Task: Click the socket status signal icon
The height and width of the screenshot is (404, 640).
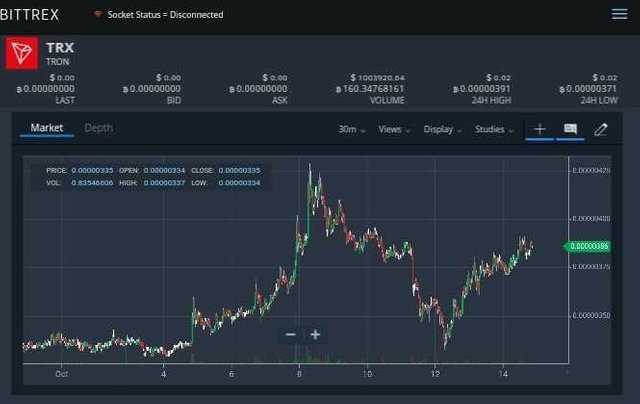Action: 97,15
